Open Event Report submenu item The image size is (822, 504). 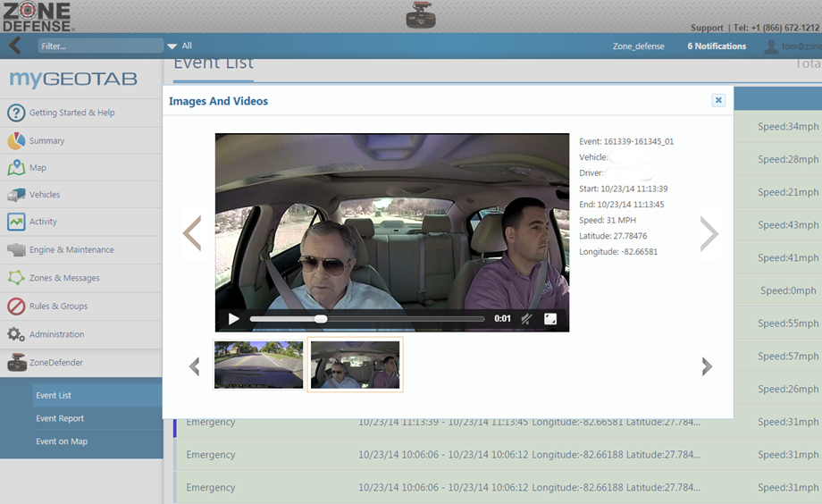click(x=59, y=418)
